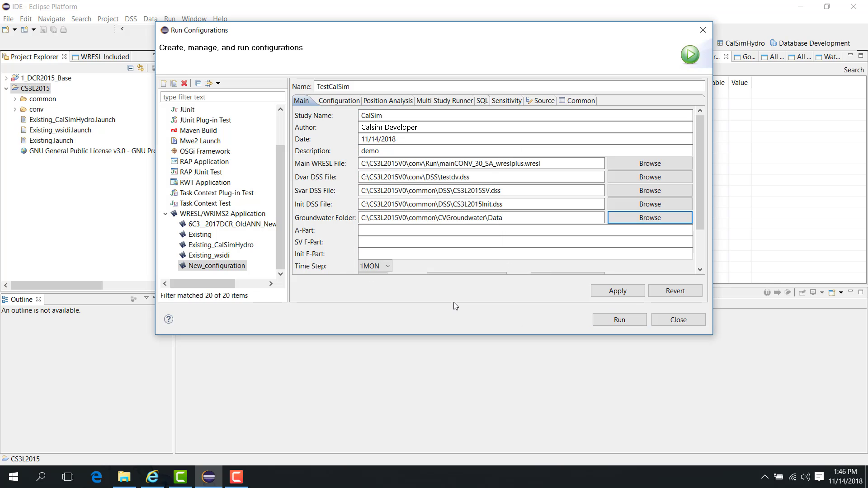
Task: Open the launch configuration filter icon
Action: click(x=209, y=83)
